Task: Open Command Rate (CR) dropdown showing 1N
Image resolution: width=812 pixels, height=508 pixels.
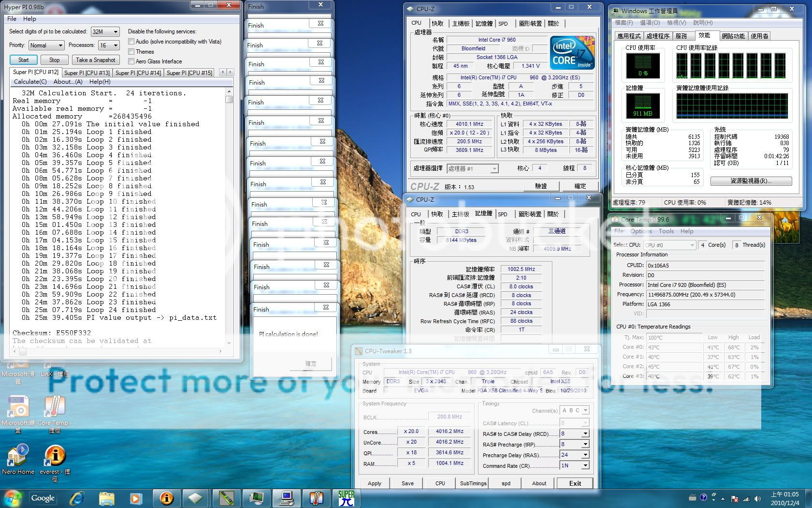Action: (574, 465)
